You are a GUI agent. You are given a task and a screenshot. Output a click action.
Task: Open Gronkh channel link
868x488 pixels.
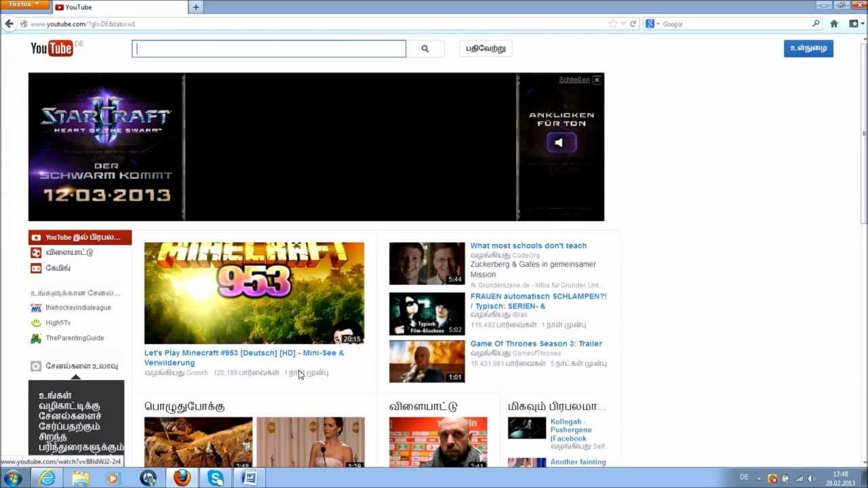pos(197,373)
